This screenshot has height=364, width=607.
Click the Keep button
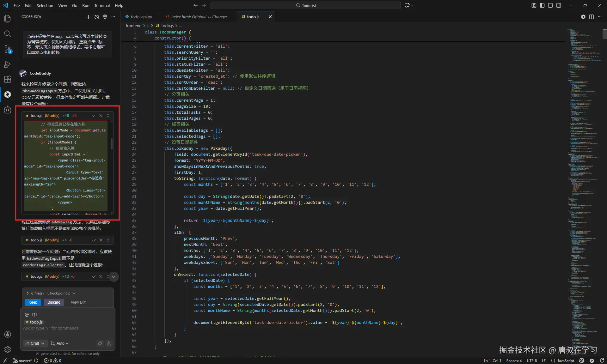tap(33, 302)
